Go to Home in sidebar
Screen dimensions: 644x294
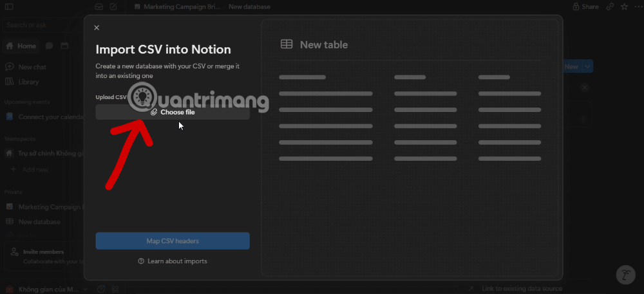[21, 46]
